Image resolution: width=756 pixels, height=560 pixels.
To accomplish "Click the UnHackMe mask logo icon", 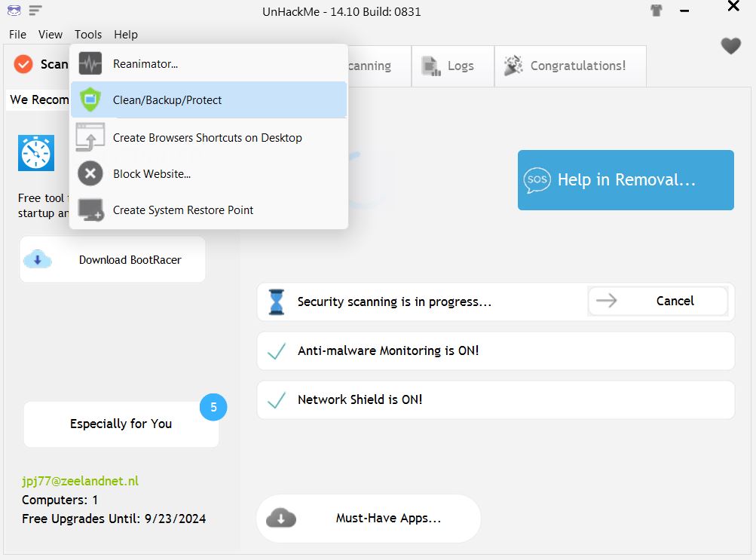I will 14,10.
